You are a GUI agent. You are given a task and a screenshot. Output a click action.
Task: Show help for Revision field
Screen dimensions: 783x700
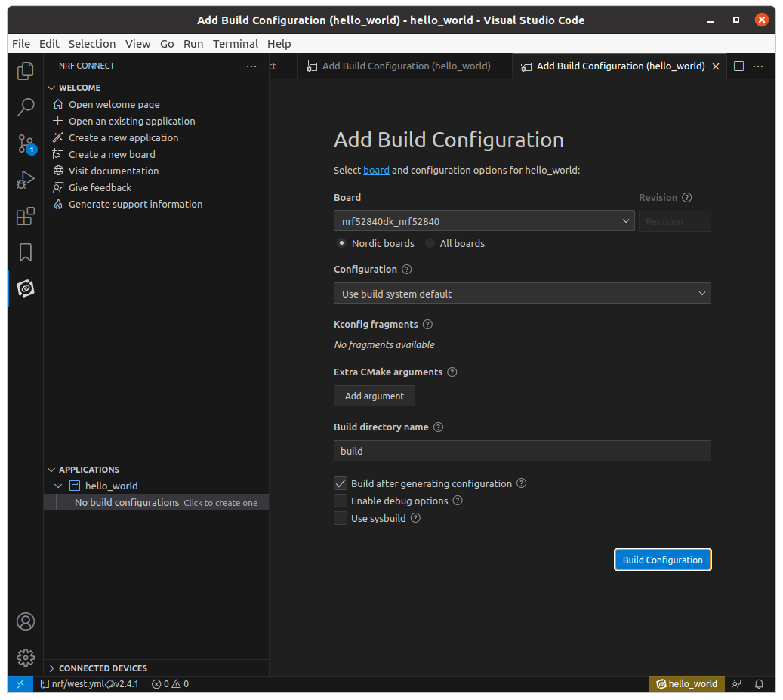tap(687, 198)
